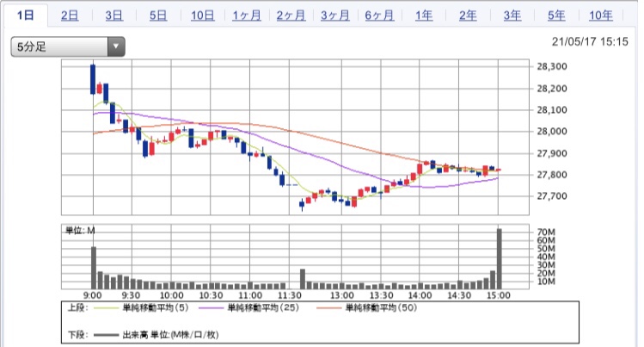644x347 pixels.
Task: Click the 単位: M label in volume chart
Action: [x=80, y=231]
